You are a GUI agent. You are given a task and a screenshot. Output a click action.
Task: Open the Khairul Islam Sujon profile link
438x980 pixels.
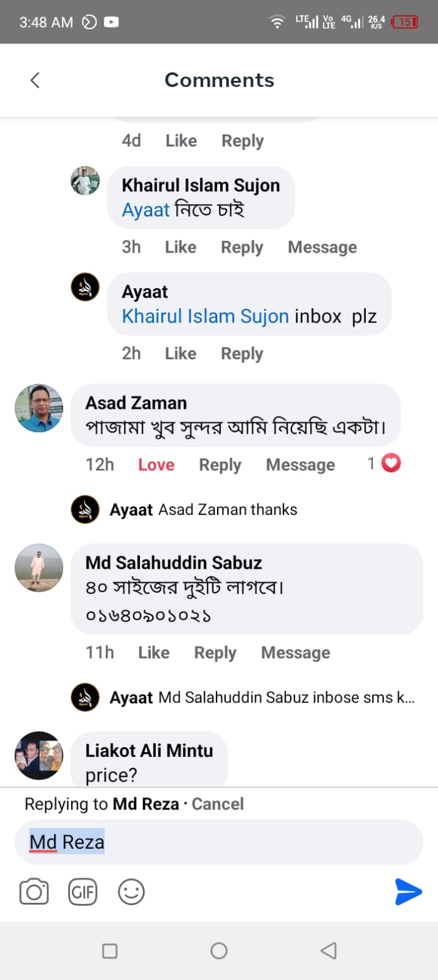(205, 316)
